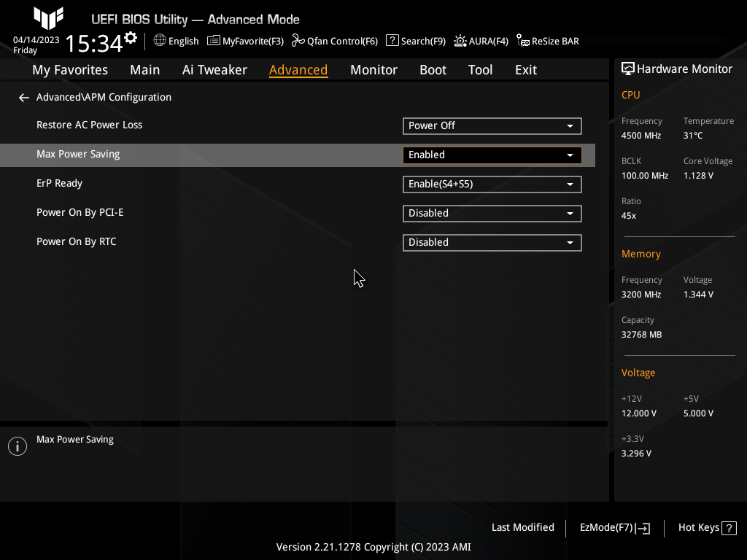Click the 3.296 V reading

[636, 454]
